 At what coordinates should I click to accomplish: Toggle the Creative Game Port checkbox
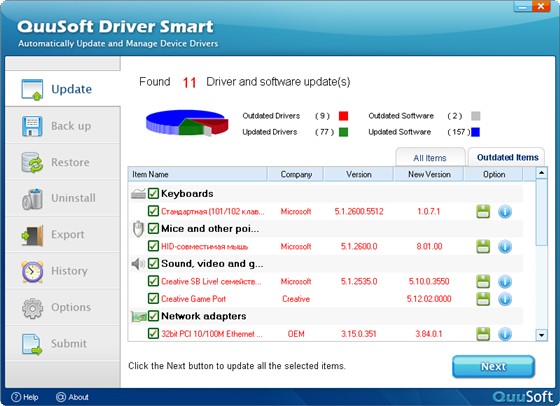(153, 298)
